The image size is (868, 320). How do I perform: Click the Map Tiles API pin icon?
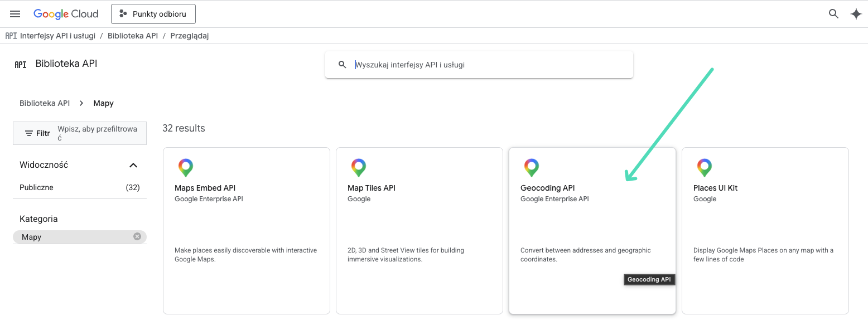click(358, 167)
